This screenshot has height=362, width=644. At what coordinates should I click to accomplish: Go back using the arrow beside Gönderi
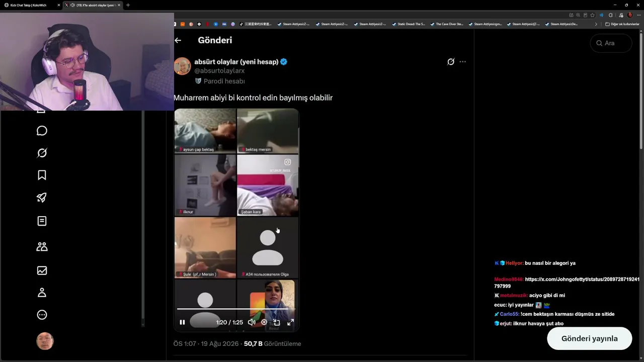point(178,40)
